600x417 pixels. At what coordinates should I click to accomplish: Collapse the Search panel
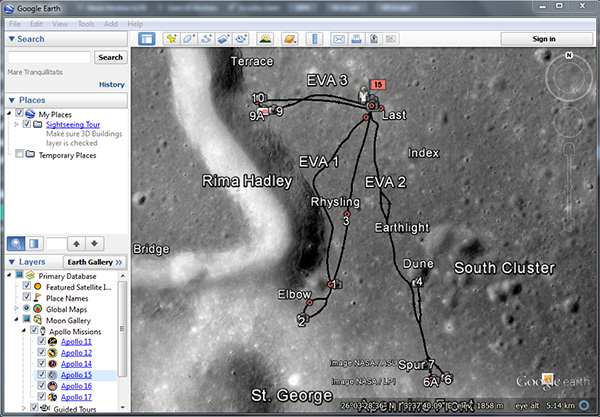(x=12, y=39)
